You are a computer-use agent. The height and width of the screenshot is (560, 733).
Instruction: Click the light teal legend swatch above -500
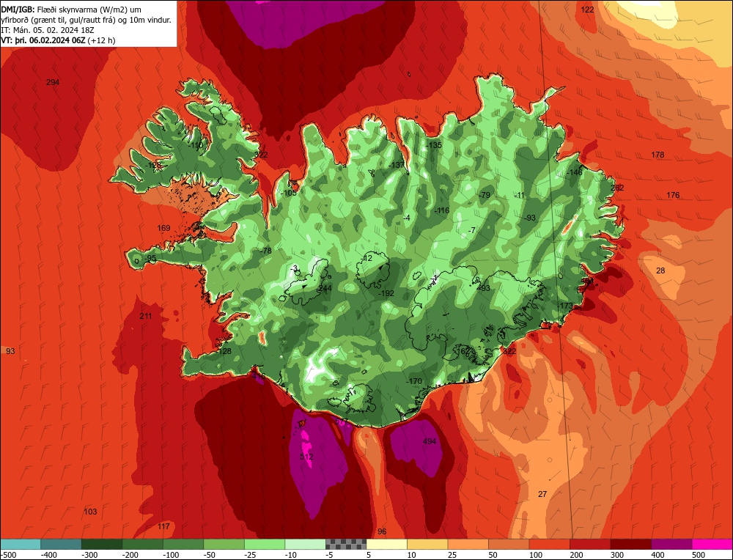[21, 544]
